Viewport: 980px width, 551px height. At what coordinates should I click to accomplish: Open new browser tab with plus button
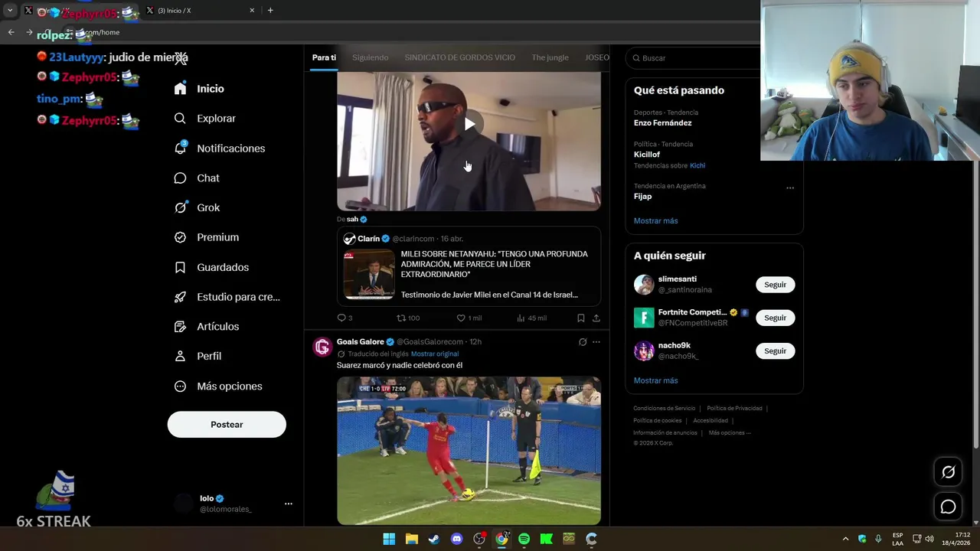click(270, 11)
